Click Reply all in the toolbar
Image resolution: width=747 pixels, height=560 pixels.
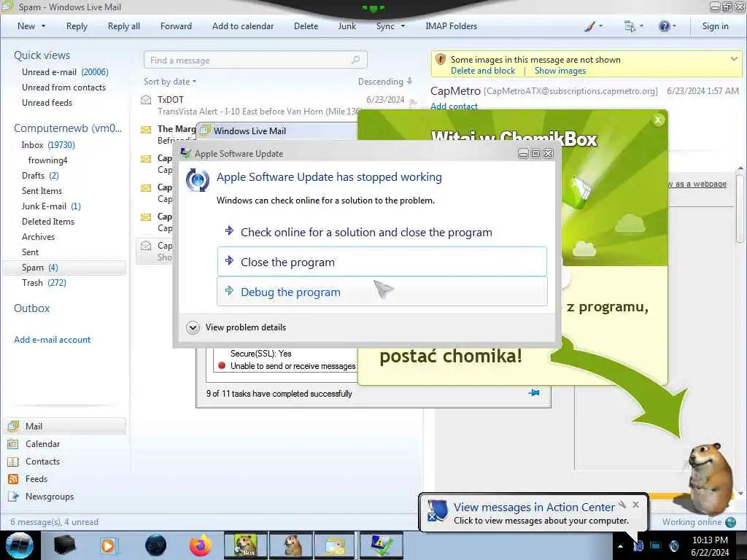pyautogui.click(x=124, y=26)
